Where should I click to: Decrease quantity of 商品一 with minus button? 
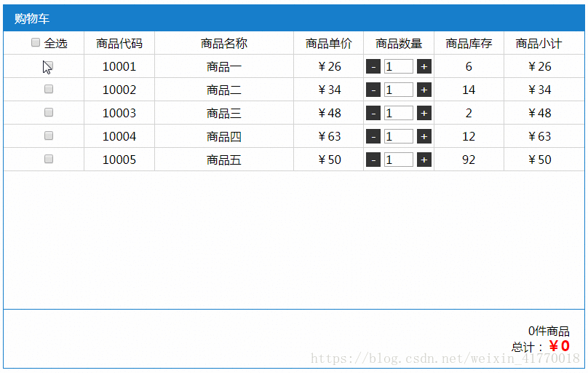(x=373, y=66)
